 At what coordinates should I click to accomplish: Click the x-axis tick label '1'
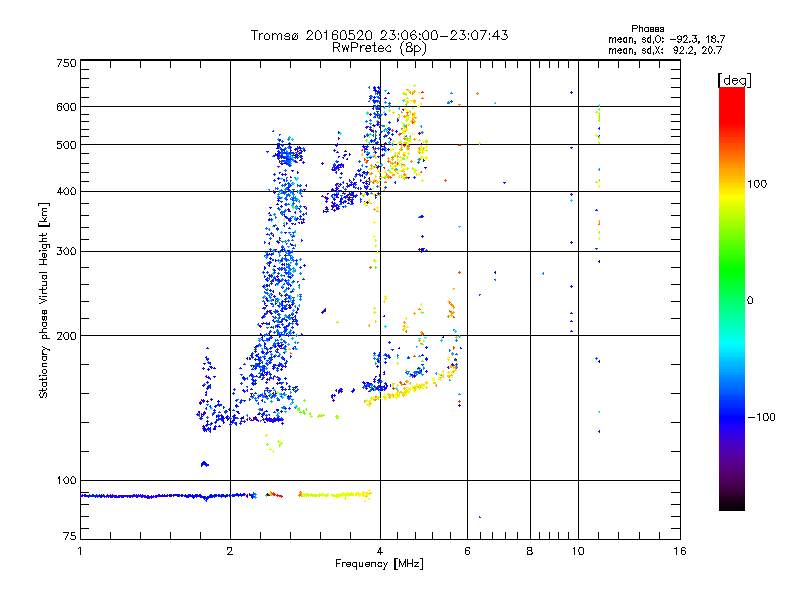point(80,551)
